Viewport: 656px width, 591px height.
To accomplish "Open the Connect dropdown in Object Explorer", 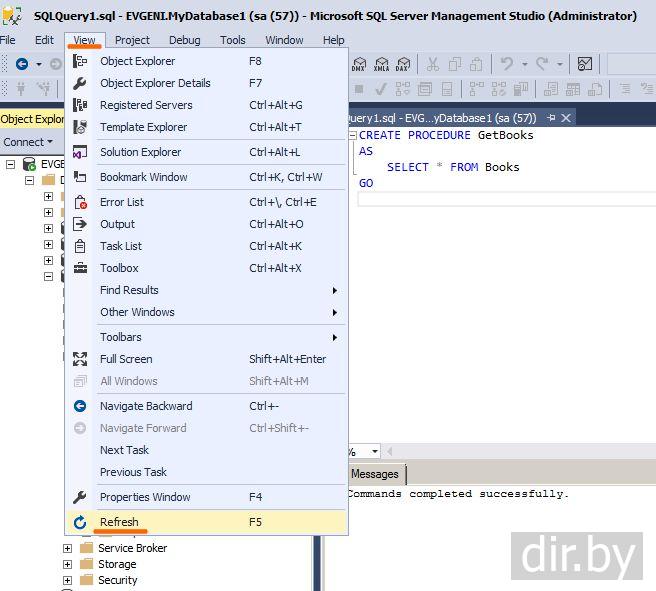I will (28, 142).
